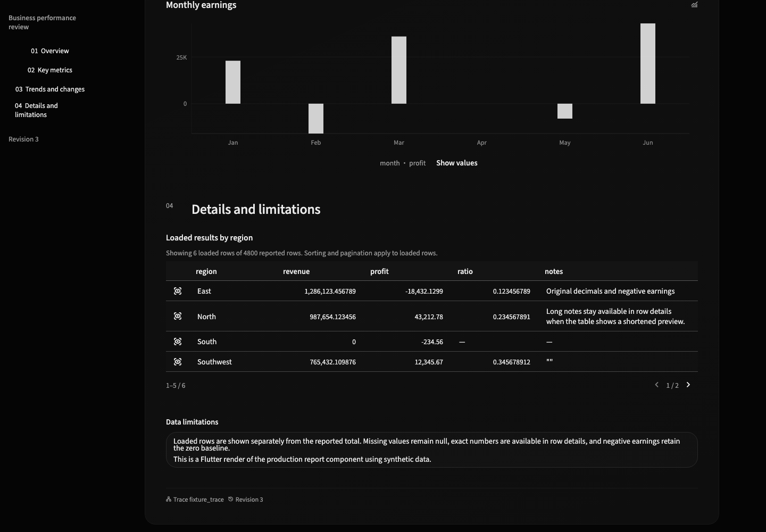The height and width of the screenshot is (532, 766).
Task: Click the note 'Original decimals and negative earnings'
Action: tap(611, 291)
